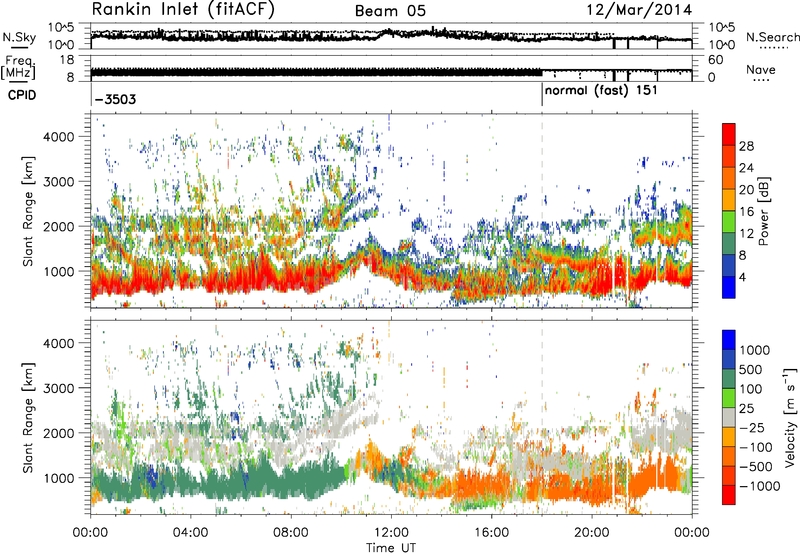This screenshot has width=800, height=554.
Task: Click the date "12/Mar/2014"
Action: click(x=639, y=10)
